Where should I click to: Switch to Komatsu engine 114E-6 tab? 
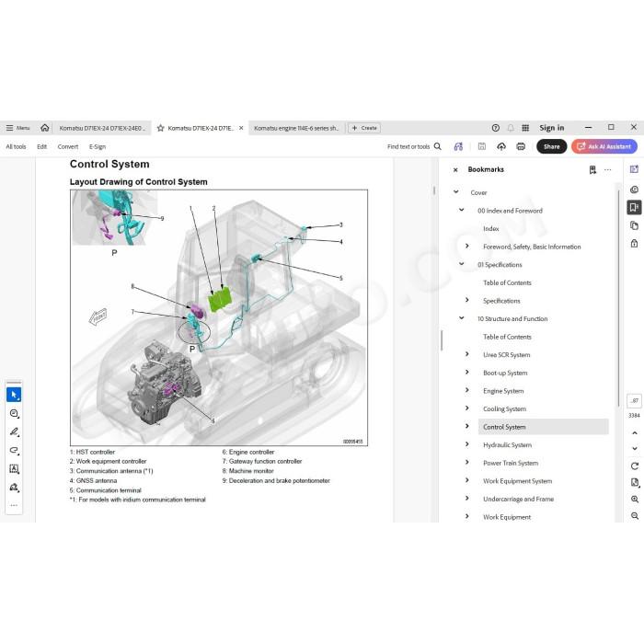click(296, 128)
